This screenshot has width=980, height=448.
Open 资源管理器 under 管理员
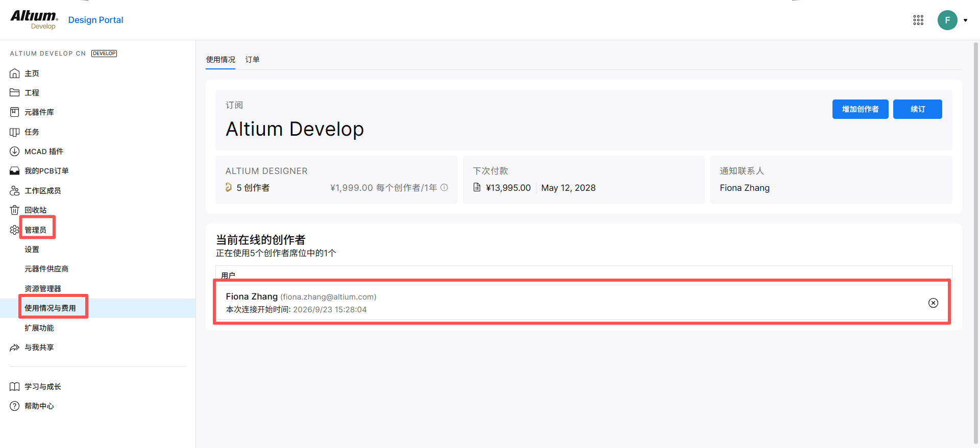click(x=43, y=289)
